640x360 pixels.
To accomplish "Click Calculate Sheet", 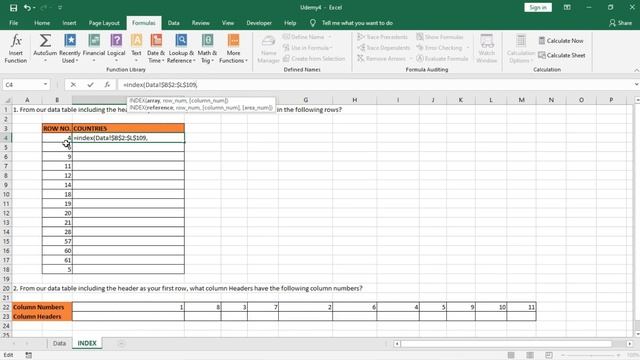I will (562, 55).
